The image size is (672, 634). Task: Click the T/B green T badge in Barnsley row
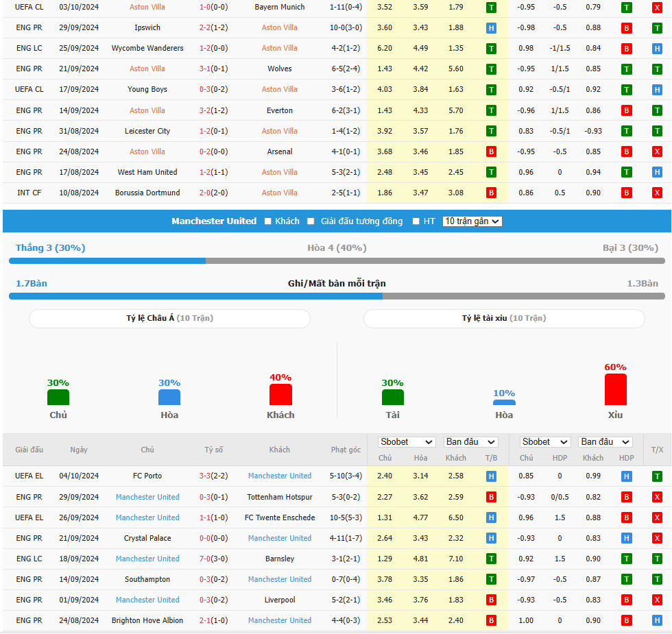[491, 559]
